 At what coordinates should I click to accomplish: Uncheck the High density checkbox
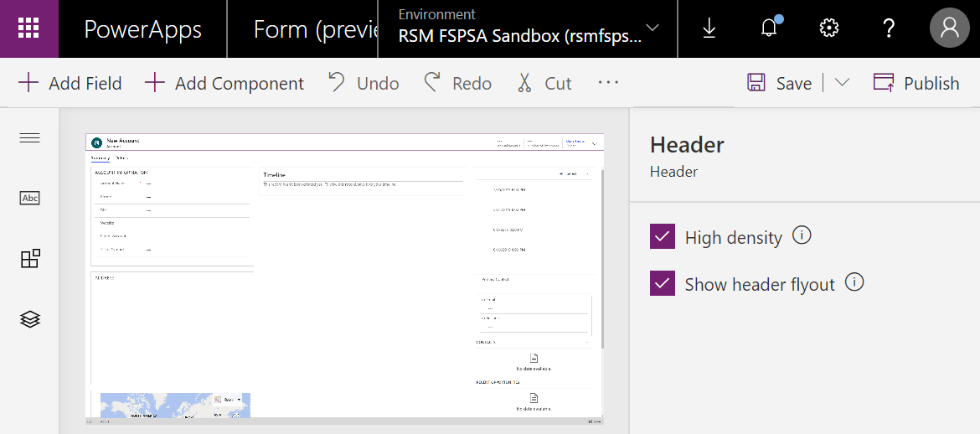point(663,237)
